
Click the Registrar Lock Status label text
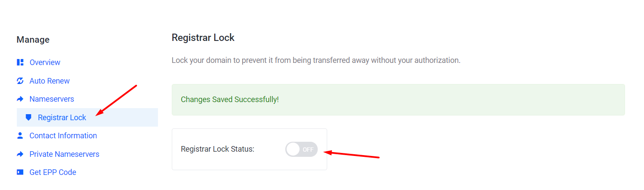pos(218,150)
